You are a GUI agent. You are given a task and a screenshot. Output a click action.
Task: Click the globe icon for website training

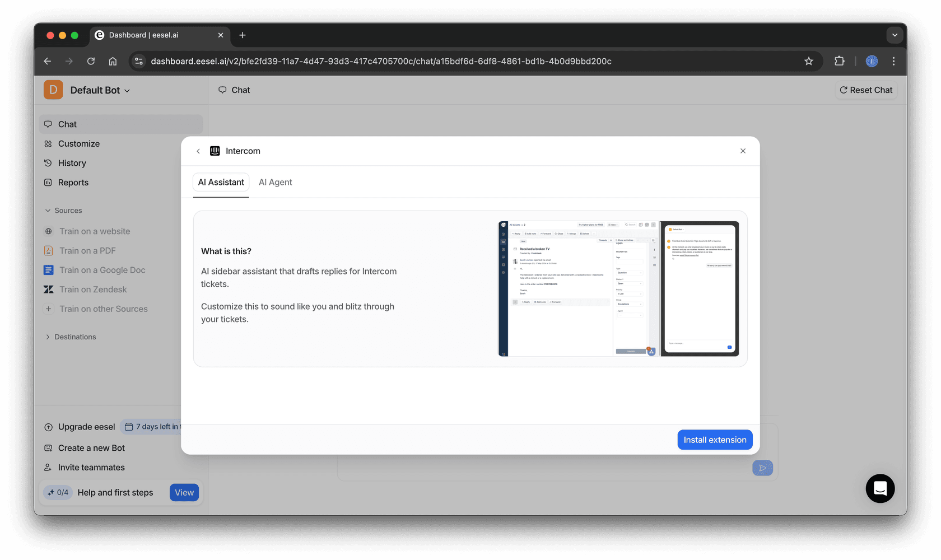click(49, 231)
